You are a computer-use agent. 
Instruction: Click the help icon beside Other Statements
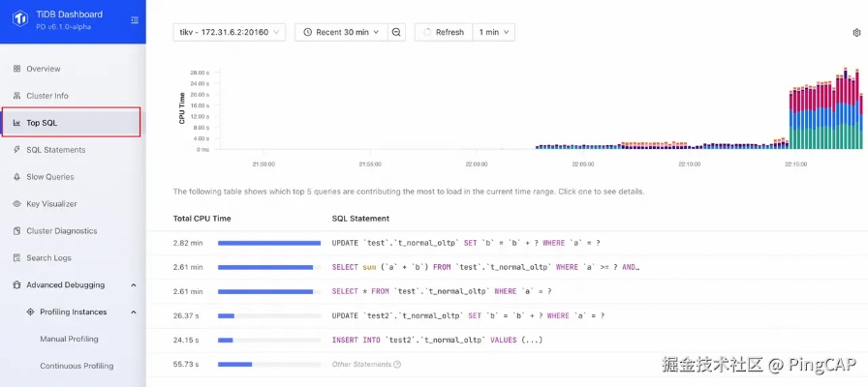click(397, 365)
